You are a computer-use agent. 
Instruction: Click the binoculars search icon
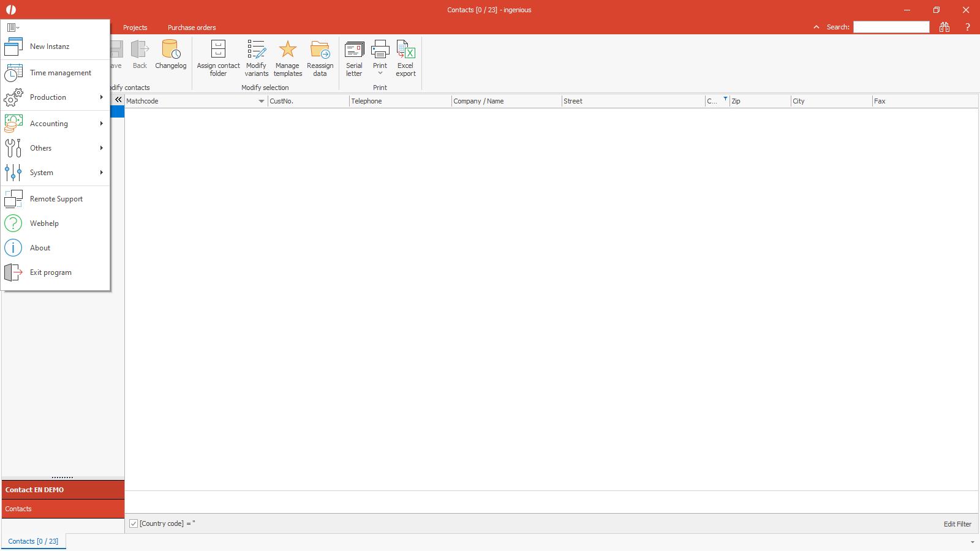944,27
